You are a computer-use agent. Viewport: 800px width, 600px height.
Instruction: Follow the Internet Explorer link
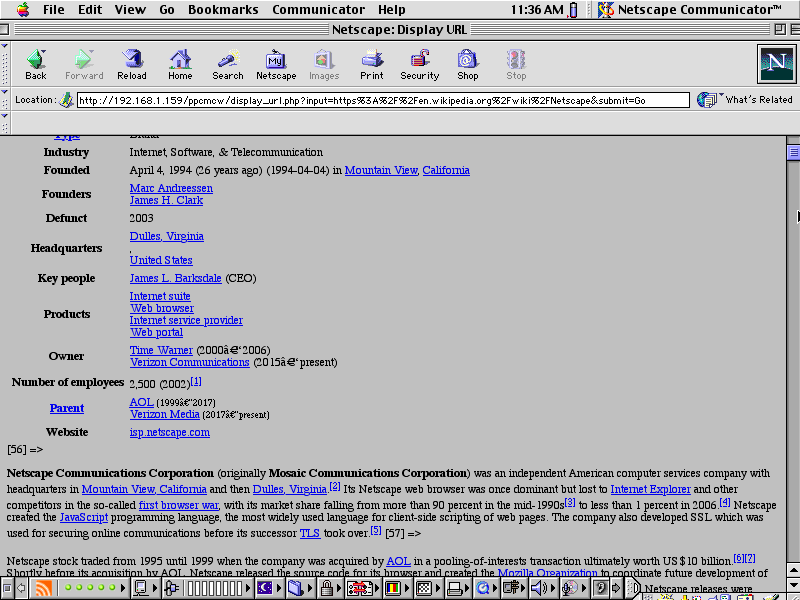coord(651,489)
